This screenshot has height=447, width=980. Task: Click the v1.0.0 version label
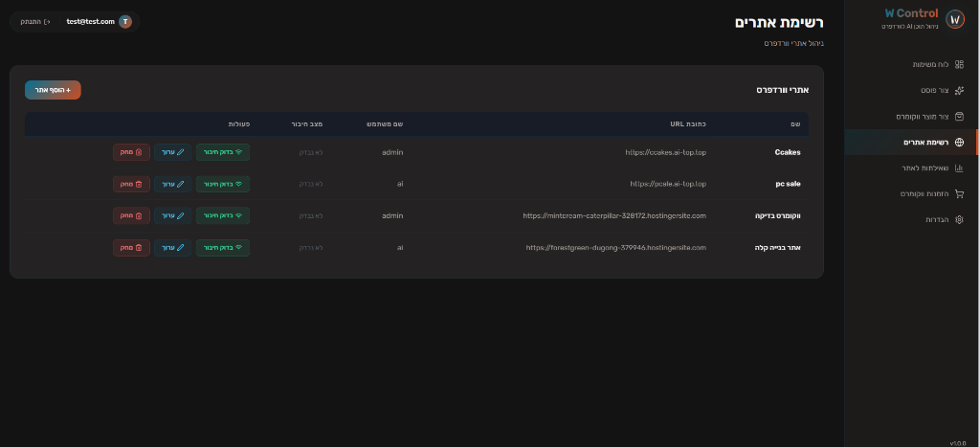[x=958, y=442]
